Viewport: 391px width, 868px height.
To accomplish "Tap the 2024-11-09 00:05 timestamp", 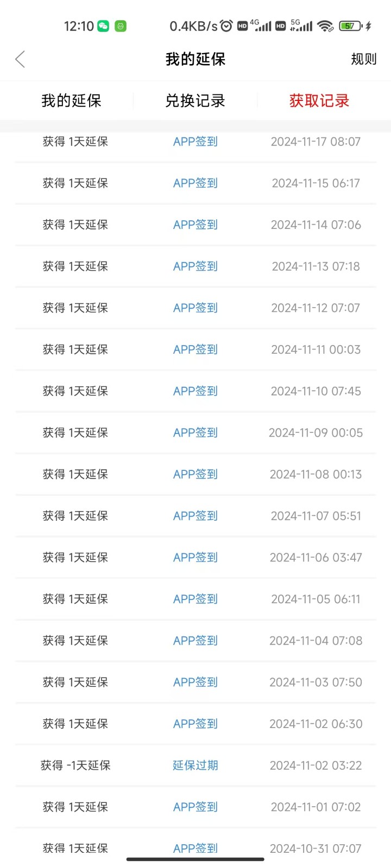I will click(x=316, y=433).
